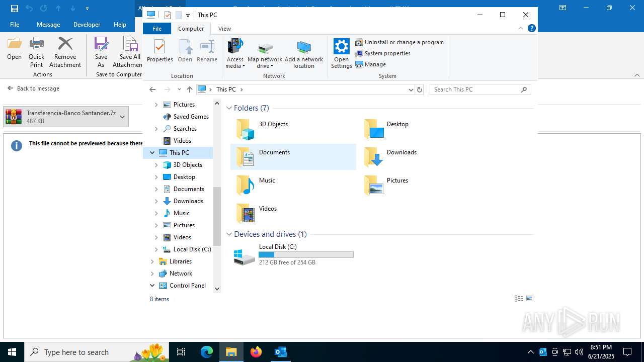Screen dimensions: 644x362
Task: Switch to Computer ribbon tab
Action: (191, 29)
